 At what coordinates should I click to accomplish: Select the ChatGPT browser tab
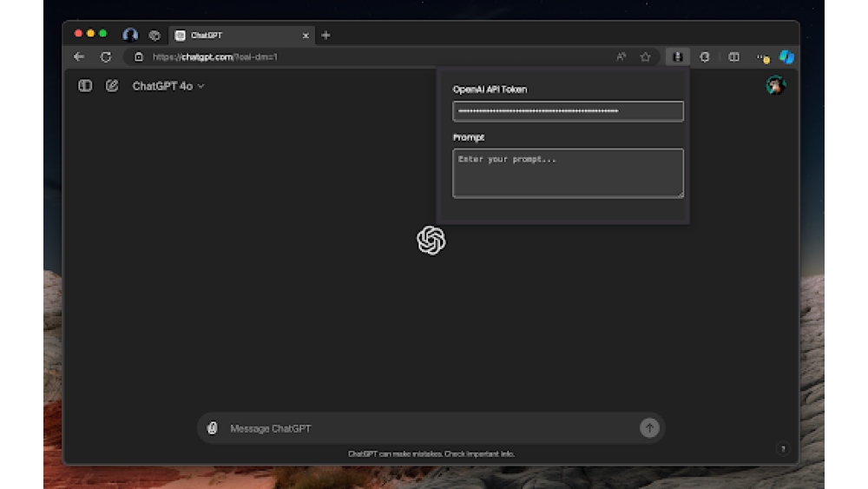[241, 36]
